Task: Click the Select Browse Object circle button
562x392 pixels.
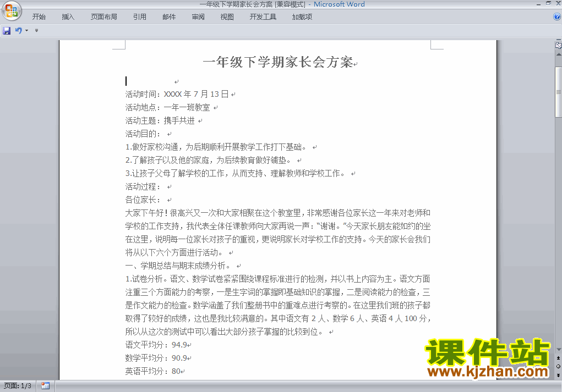Action: (558, 367)
